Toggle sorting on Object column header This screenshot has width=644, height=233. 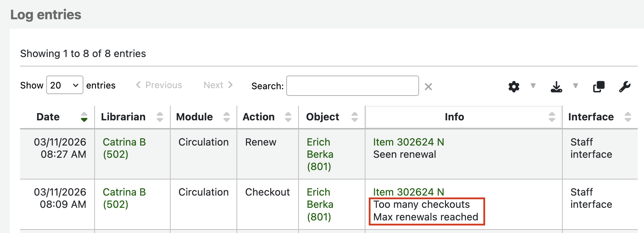[322, 117]
